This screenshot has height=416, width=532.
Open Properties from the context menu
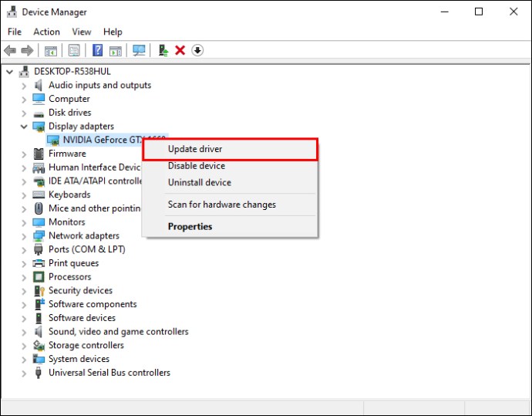click(190, 227)
